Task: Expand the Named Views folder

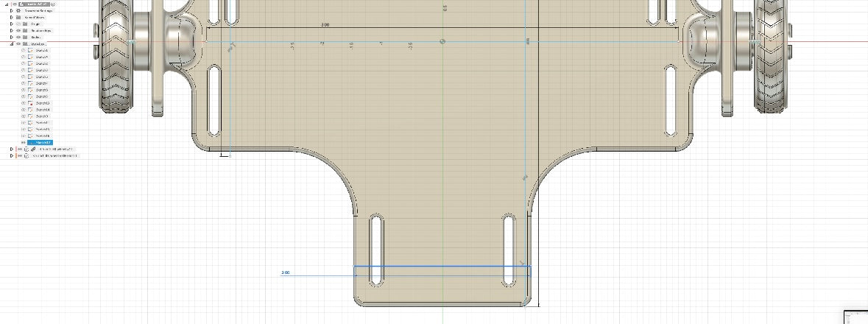Action: pos(11,17)
